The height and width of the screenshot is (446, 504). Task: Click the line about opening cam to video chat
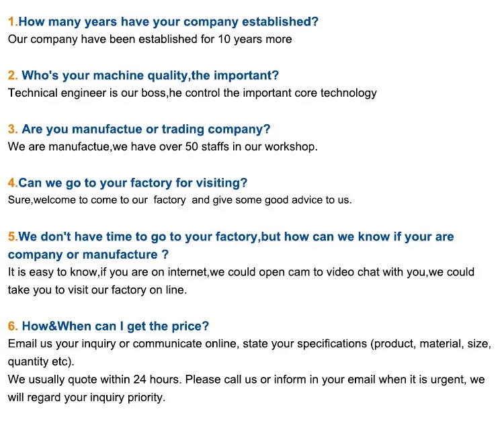tap(241, 272)
